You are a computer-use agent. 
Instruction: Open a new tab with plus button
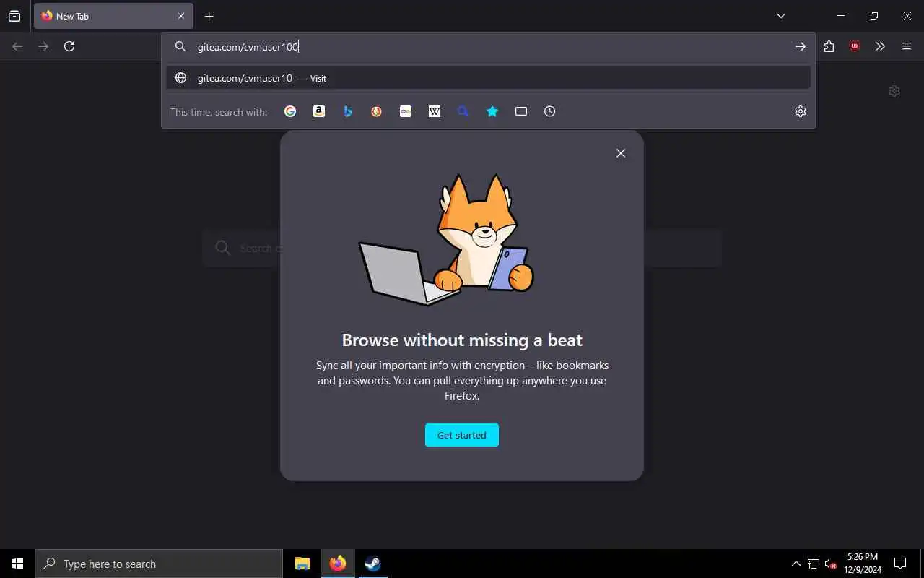pyautogui.click(x=209, y=16)
